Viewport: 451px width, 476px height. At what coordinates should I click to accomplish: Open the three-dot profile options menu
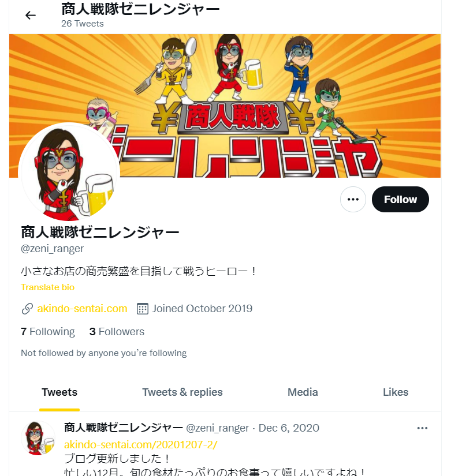coord(353,200)
